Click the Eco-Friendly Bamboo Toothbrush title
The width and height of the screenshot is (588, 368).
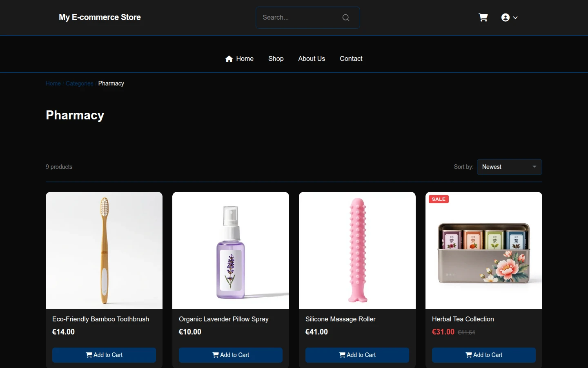pyautogui.click(x=100, y=319)
